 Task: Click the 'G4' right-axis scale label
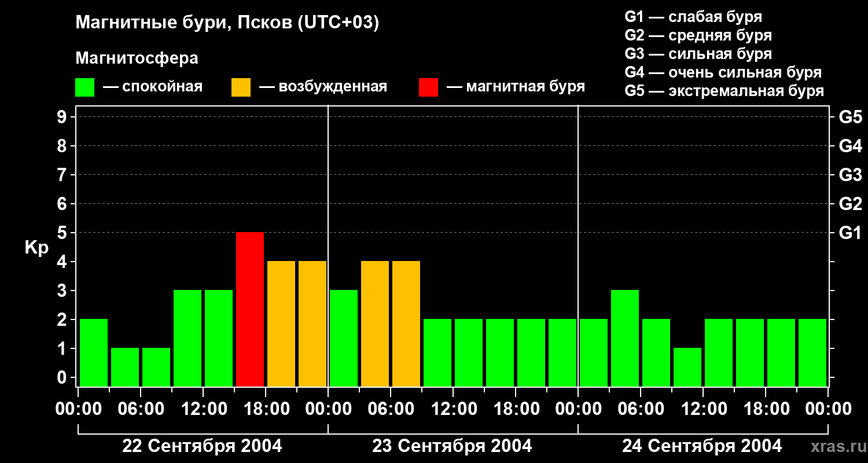[850, 146]
